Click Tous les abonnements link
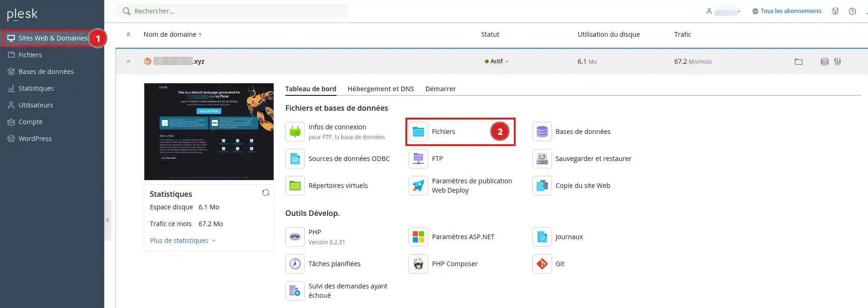This screenshot has height=308, width=868. point(787,11)
